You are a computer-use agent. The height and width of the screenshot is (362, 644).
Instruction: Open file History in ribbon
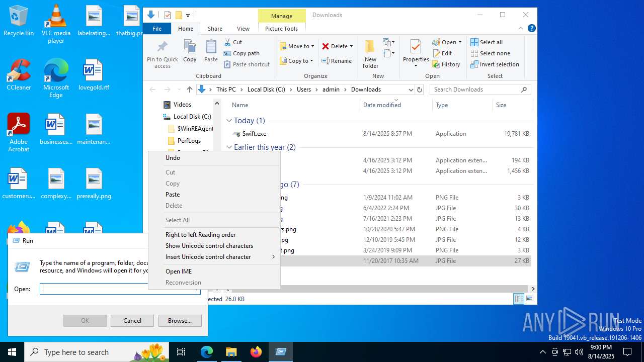(x=446, y=64)
